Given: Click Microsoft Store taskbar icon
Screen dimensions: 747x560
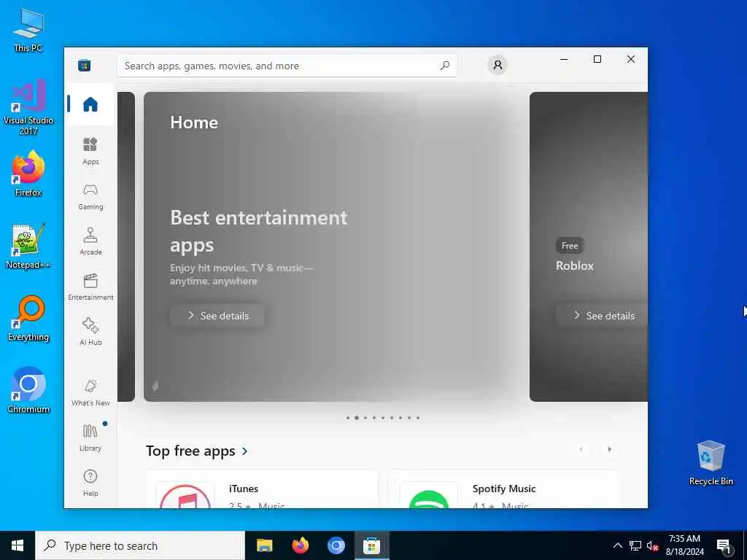Looking at the screenshot, I should point(371,545).
